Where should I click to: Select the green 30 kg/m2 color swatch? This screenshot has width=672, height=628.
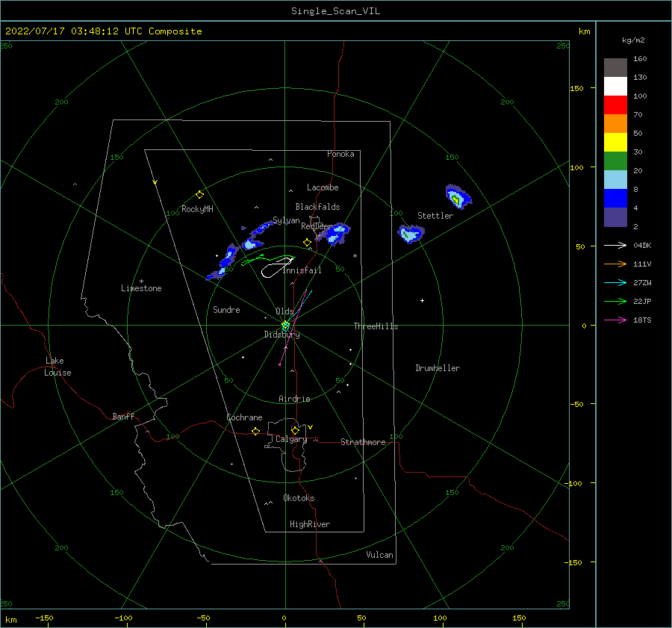pyautogui.click(x=615, y=161)
